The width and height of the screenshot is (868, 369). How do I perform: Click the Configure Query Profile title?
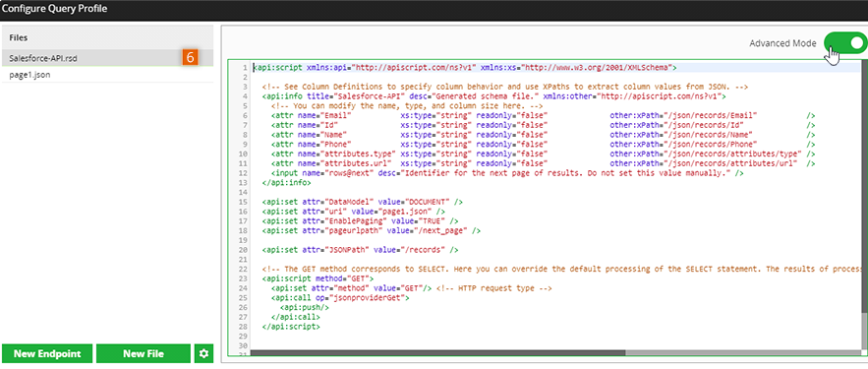point(54,8)
